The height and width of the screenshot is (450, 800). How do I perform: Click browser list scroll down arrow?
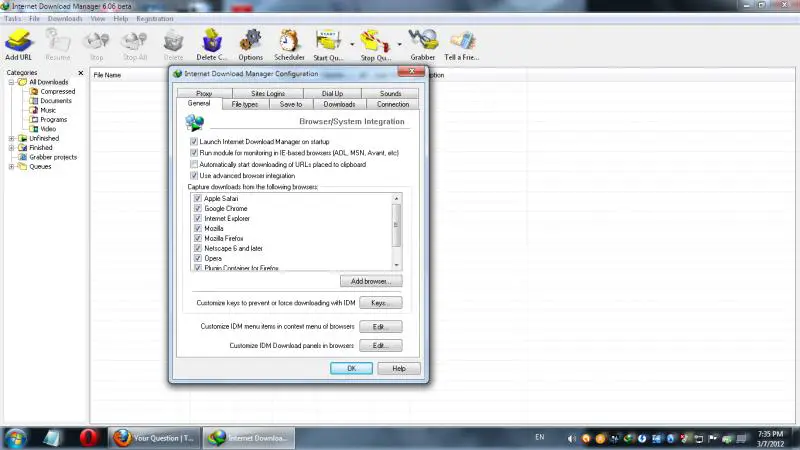click(396, 265)
